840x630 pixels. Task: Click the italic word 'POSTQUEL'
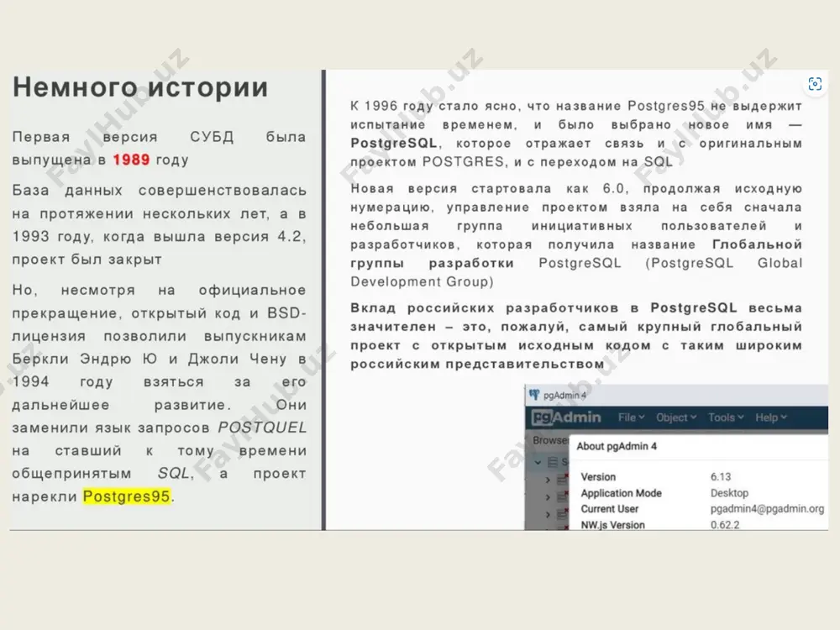(x=262, y=428)
